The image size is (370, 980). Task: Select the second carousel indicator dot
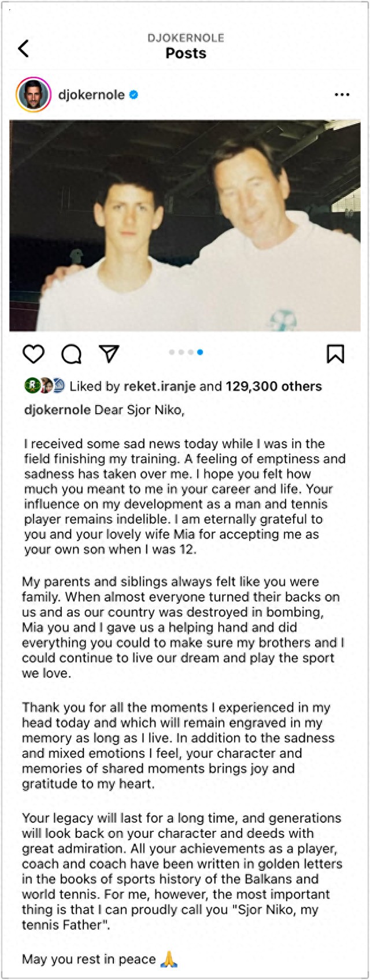coord(181,352)
